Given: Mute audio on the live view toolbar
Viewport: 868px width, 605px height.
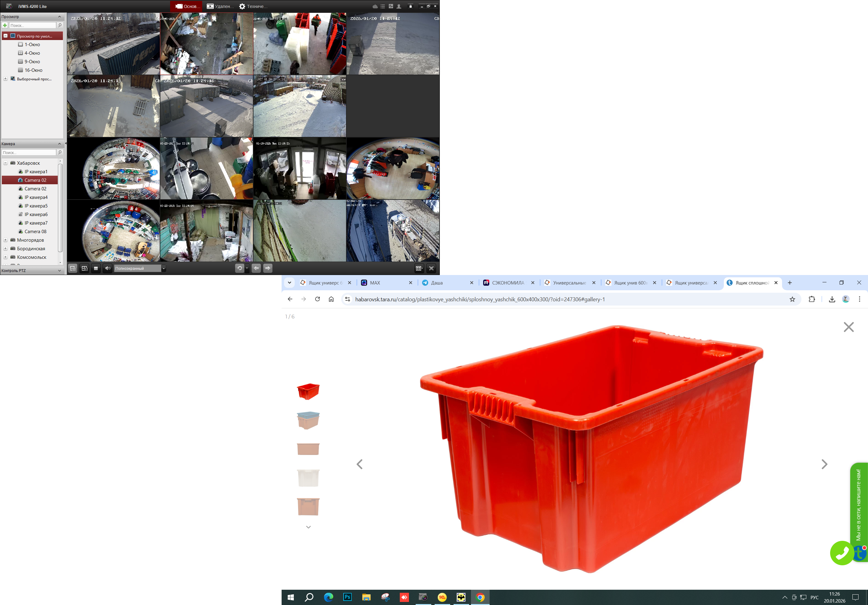Looking at the screenshot, I should pyautogui.click(x=108, y=268).
